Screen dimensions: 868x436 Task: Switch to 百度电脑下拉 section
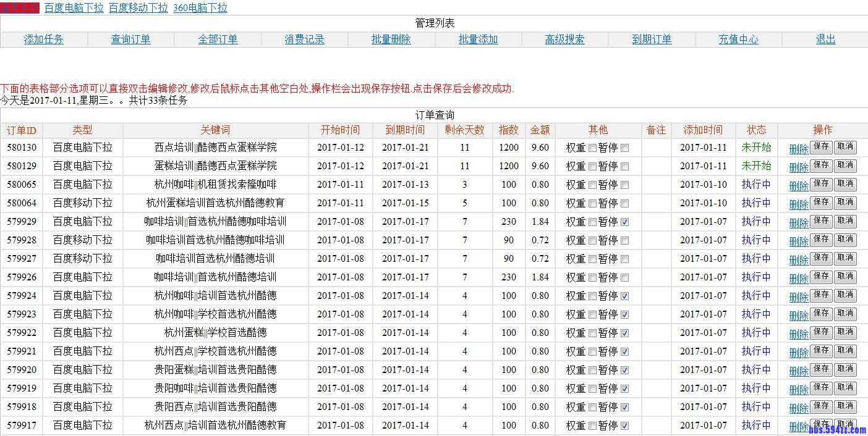pyautogui.click(x=74, y=8)
